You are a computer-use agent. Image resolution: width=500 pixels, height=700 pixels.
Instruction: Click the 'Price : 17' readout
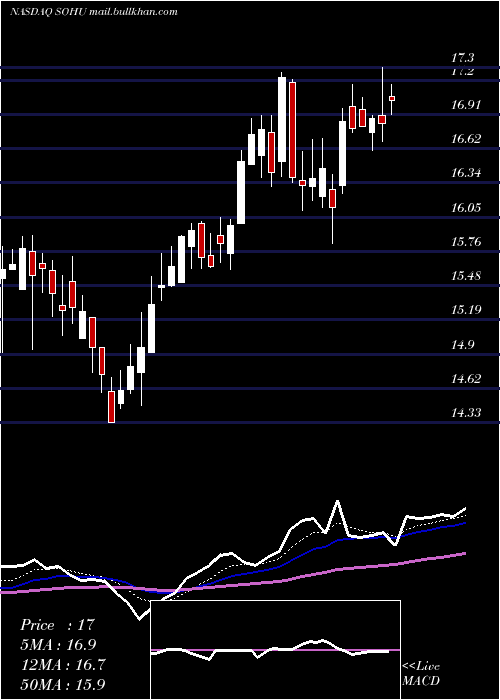pos(58,625)
